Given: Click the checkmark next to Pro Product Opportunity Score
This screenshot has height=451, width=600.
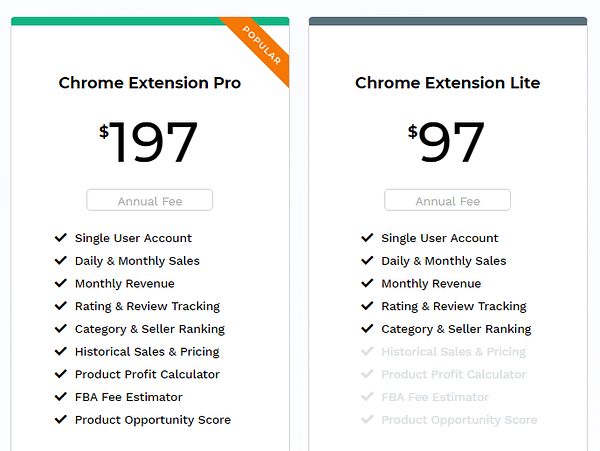Looking at the screenshot, I should 61,419.
